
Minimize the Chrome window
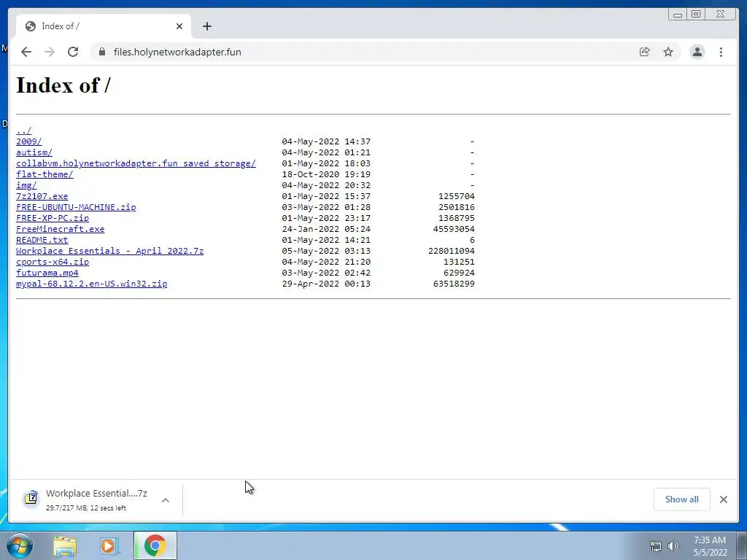click(678, 15)
